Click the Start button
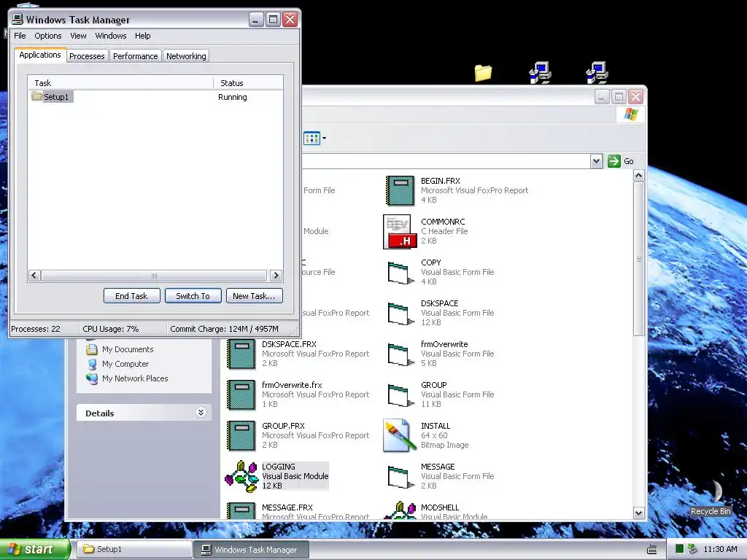 point(34,549)
